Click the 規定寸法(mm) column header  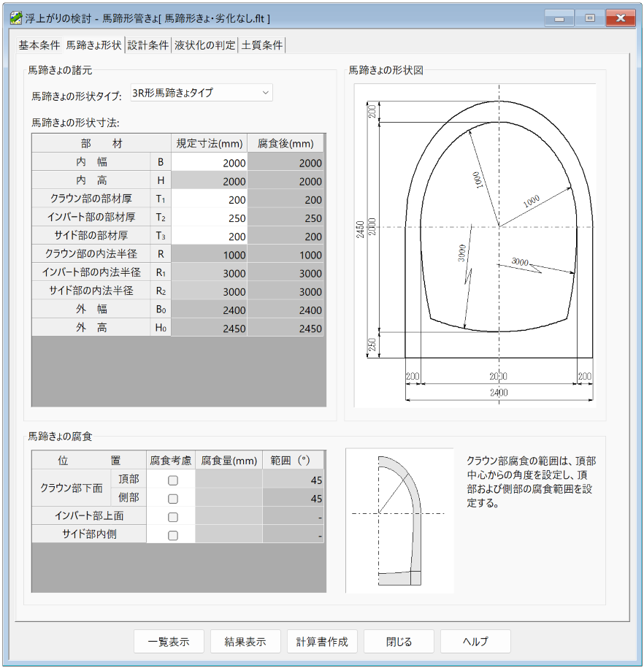tap(210, 143)
